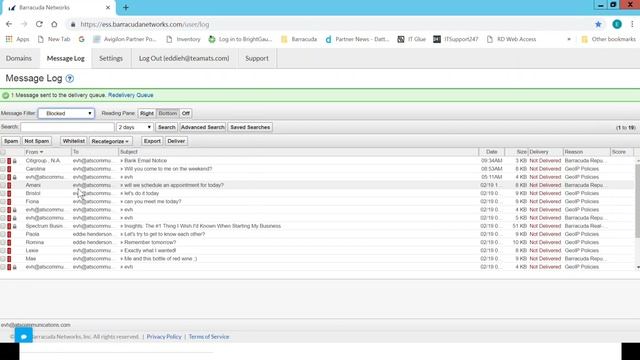Check the Amani message checkbox
This screenshot has width=640, height=360.
coord(3,185)
